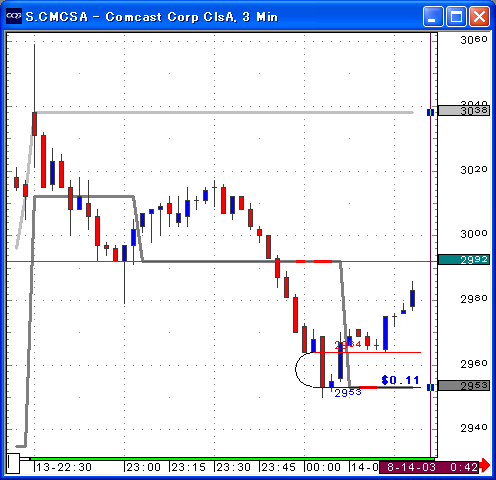
Task: Click the $0.11 profit label
Action: pyautogui.click(x=400, y=380)
